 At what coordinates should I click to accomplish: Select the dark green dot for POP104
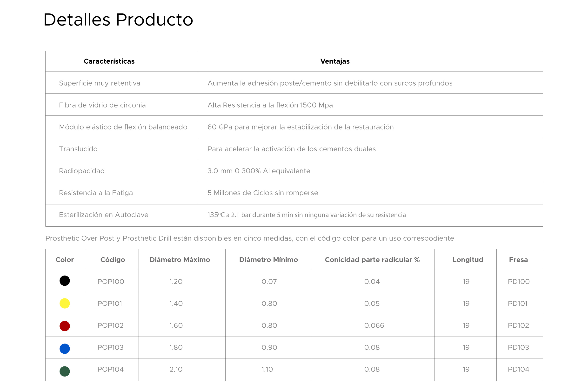(x=65, y=371)
